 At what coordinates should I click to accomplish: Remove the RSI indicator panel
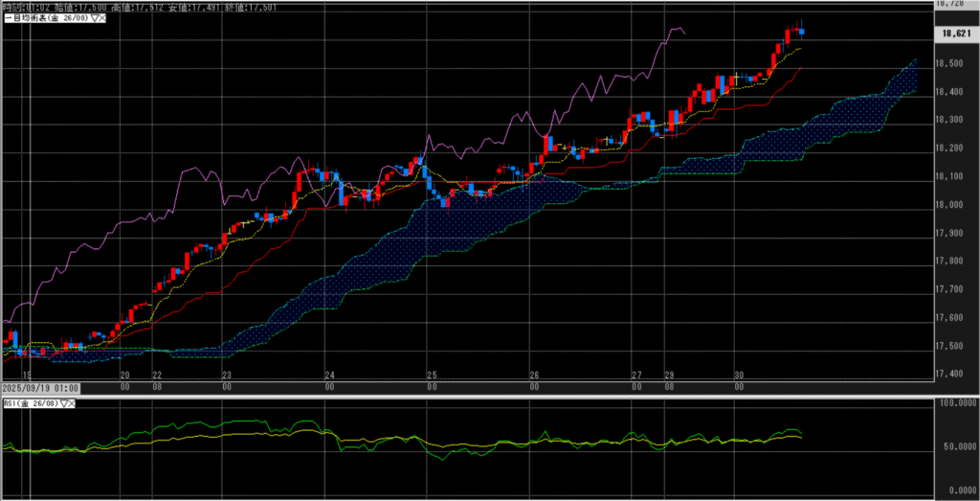point(73,405)
